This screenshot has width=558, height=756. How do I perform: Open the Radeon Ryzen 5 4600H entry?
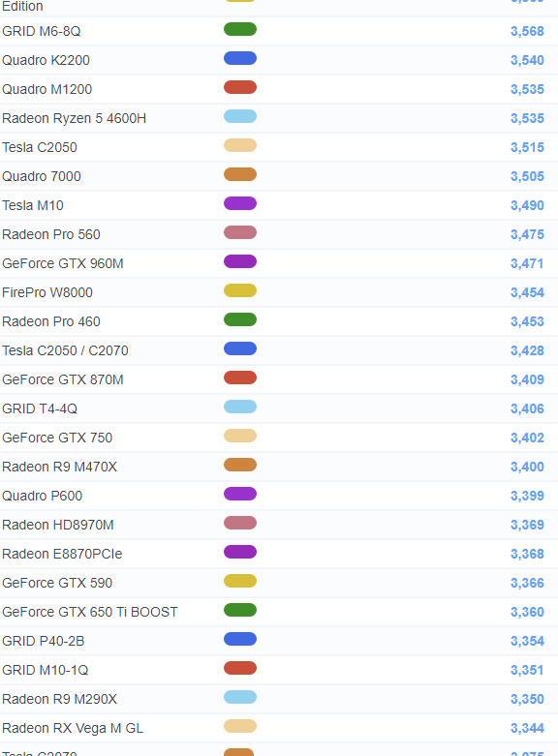(74, 119)
